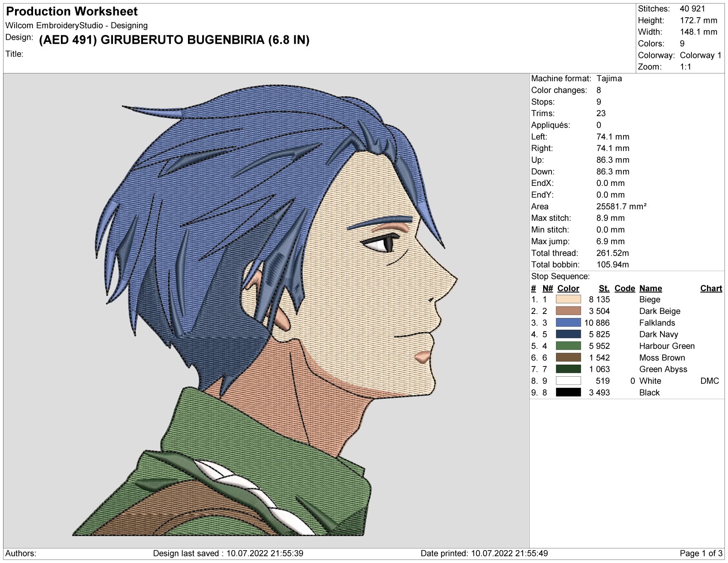Click the embroidered character design preview
The width and height of the screenshot is (728, 563).
pyautogui.click(x=266, y=310)
